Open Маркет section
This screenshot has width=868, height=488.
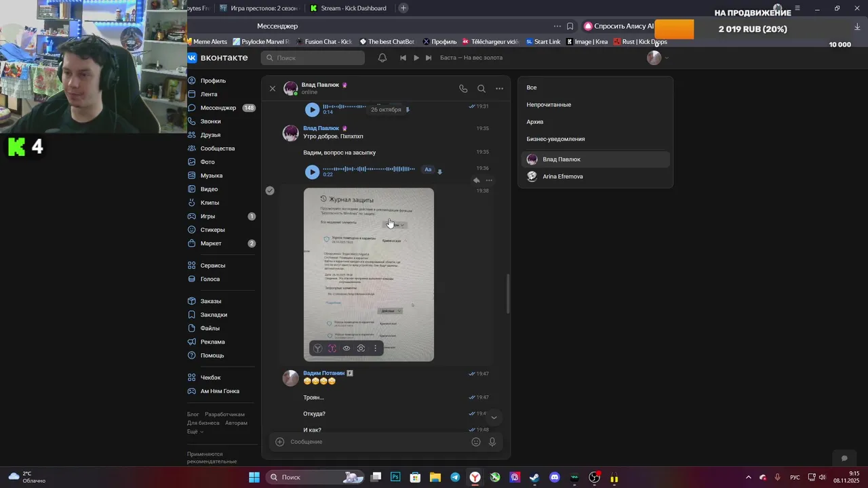[211, 243]
